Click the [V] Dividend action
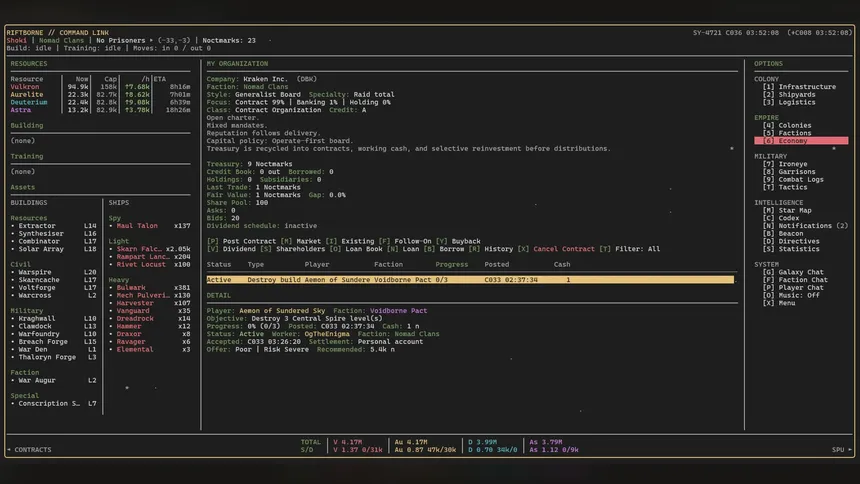This screenshot has width=860, height=484. (231, 249)
